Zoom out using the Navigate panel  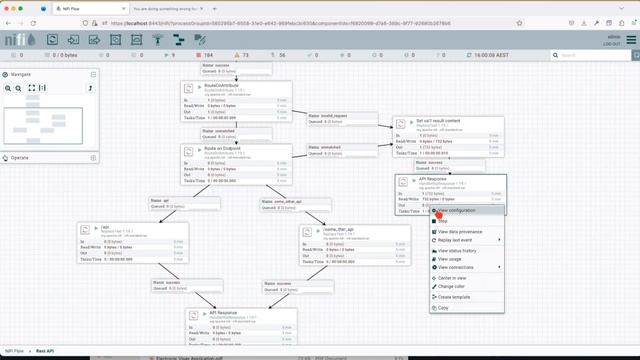(18, 88)
